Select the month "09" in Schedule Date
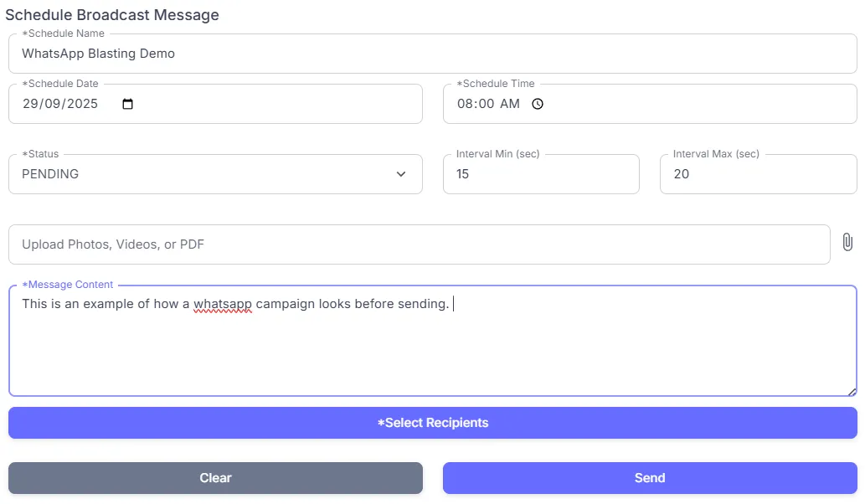Screen dimensions: 865x504 coord(52,105)
